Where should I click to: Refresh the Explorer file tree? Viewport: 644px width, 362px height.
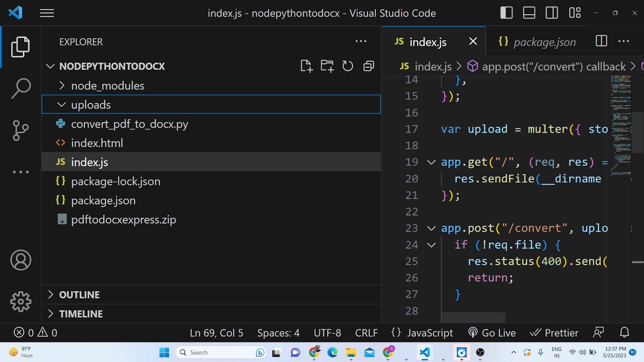pyautogui.click(x=348, y=66)
